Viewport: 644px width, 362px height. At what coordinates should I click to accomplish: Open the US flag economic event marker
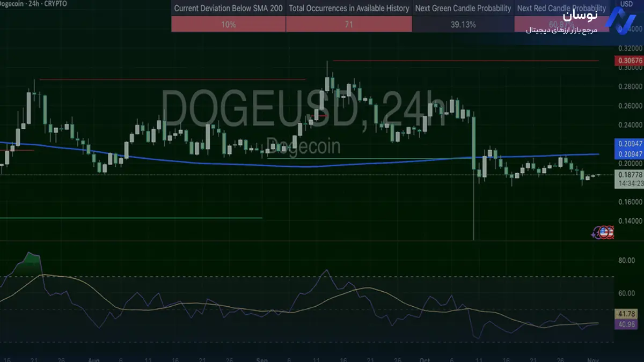point(604,232)
